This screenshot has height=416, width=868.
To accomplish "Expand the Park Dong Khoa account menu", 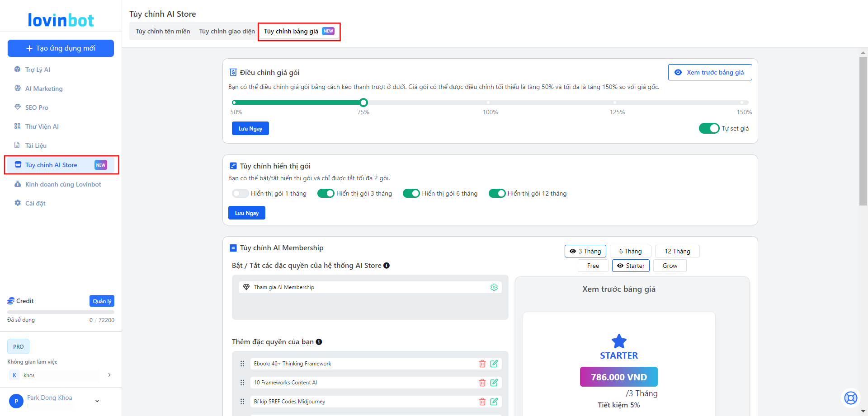I will point(97,401).
